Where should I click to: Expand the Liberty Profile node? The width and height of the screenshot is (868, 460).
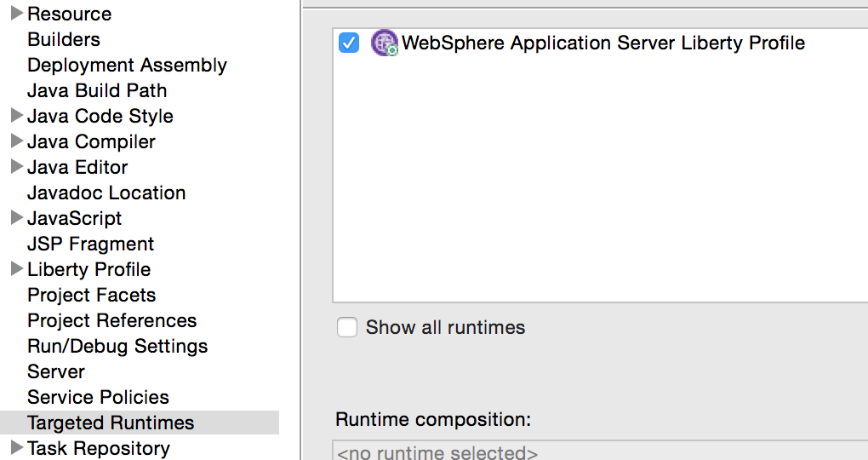[x=17, y=269]
